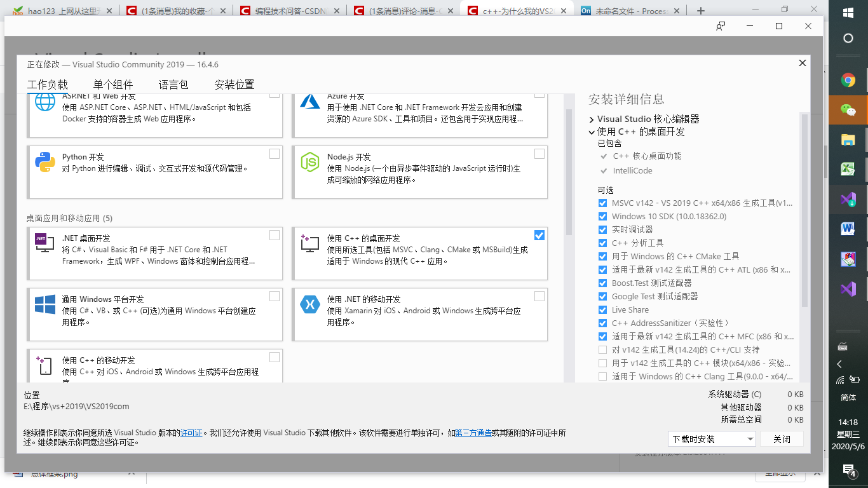This screenshot has width=868, height=488.
Task: Click the Azure development logo icon
Action: point(310,102)
